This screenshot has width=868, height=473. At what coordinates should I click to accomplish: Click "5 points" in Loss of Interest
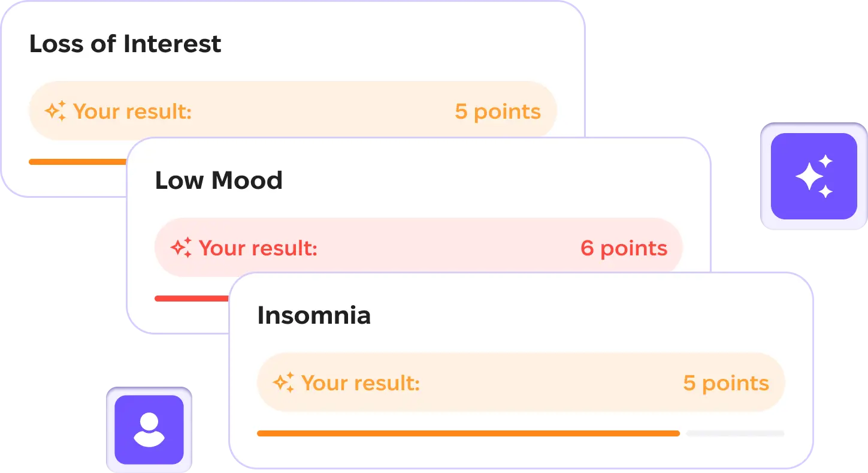pyautogui.click(x=498, y=112)
